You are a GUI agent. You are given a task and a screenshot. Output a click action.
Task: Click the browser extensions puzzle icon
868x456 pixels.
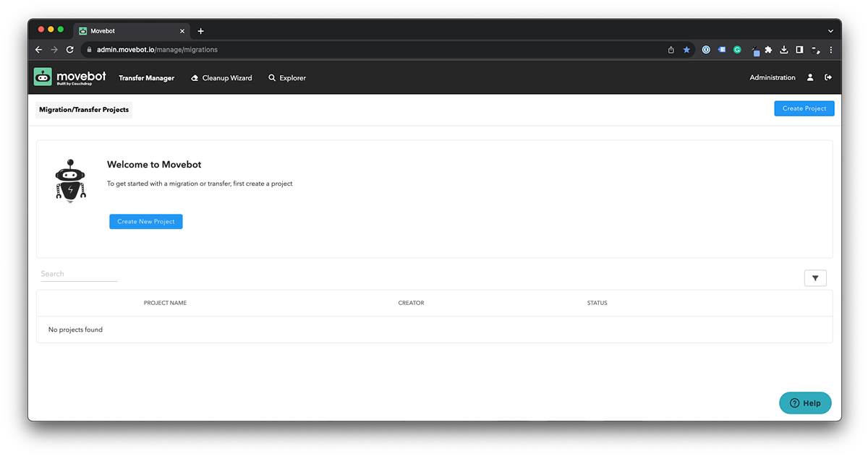(x=768, y=50)
